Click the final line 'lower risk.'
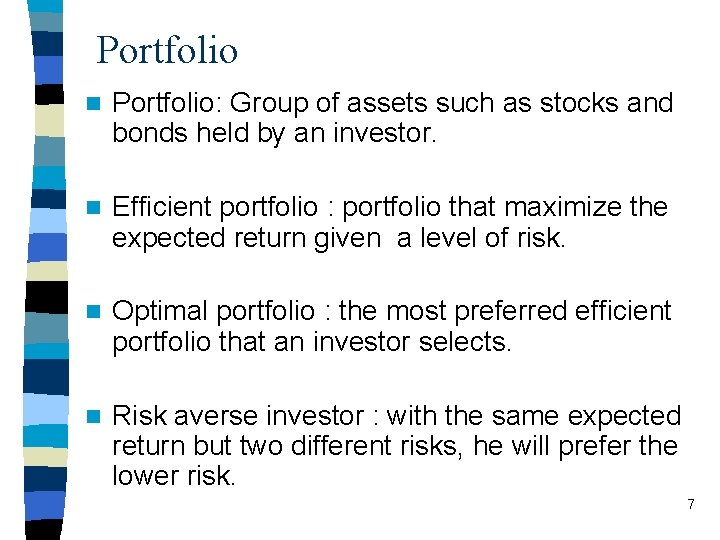The height and width of the screenshot is (540, 720). point(174,476)
